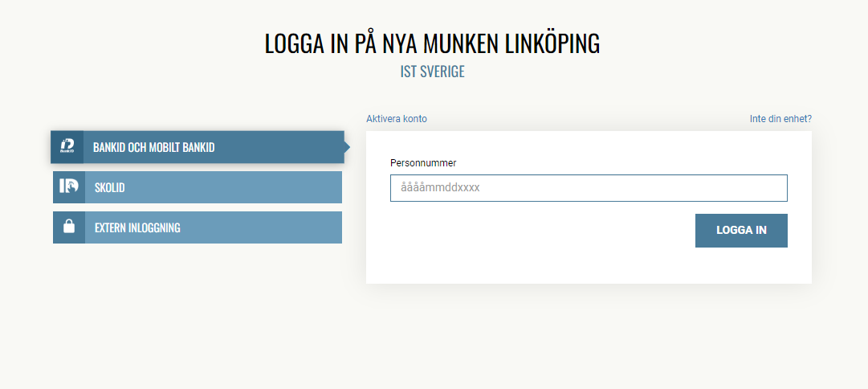Switch to the SkolID login method

(x=198, y=187)
